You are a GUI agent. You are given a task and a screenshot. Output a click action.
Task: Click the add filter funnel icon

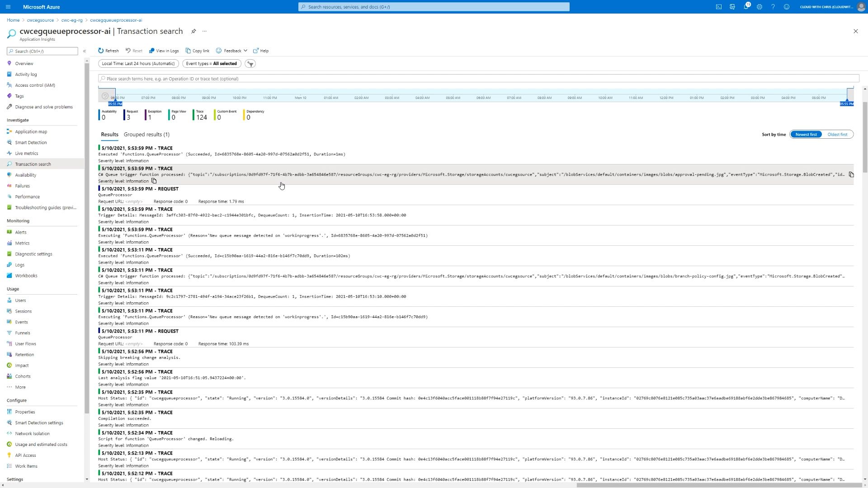pos(250,64)
